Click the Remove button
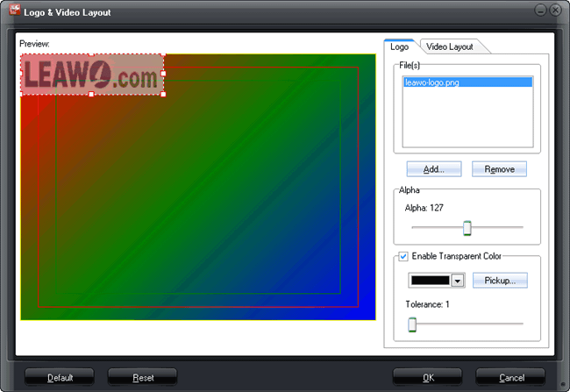Screen dimensions: 570x392 click(499, 169)
